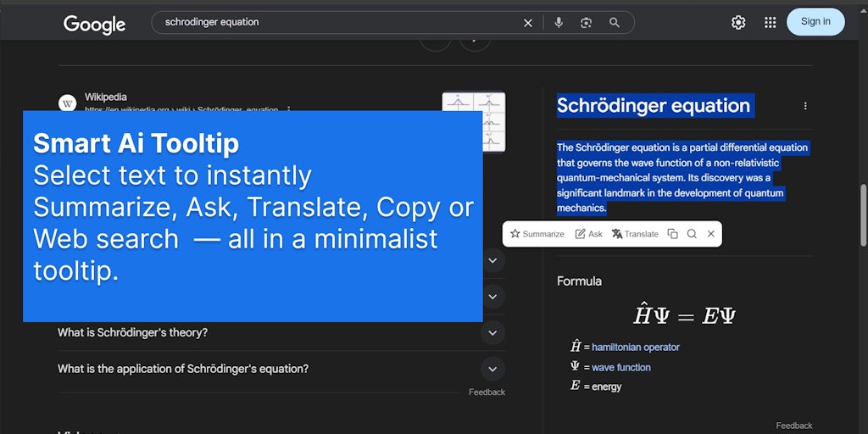Click the "E = energy" text
Screen dimensions: 868x434
click(x=596, y=387)
